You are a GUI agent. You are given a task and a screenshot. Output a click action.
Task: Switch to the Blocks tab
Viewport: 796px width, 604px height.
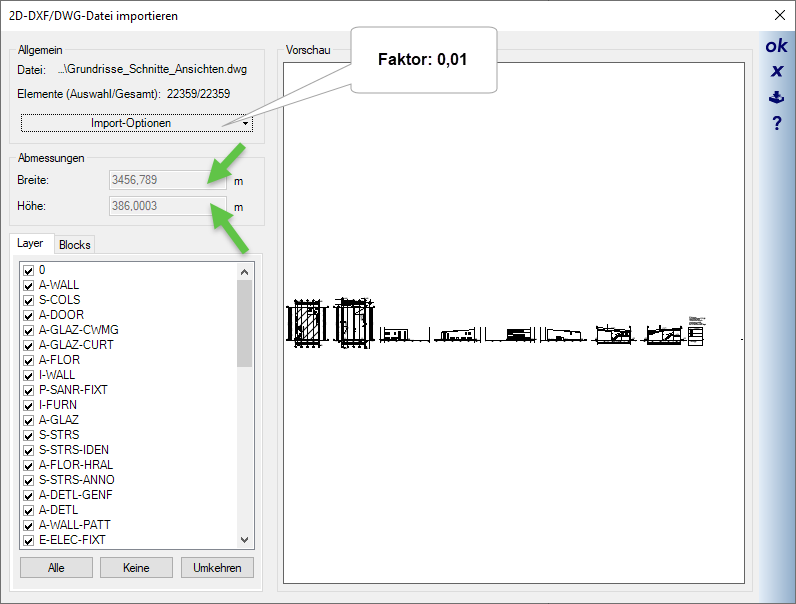click(x=74, y=245)
